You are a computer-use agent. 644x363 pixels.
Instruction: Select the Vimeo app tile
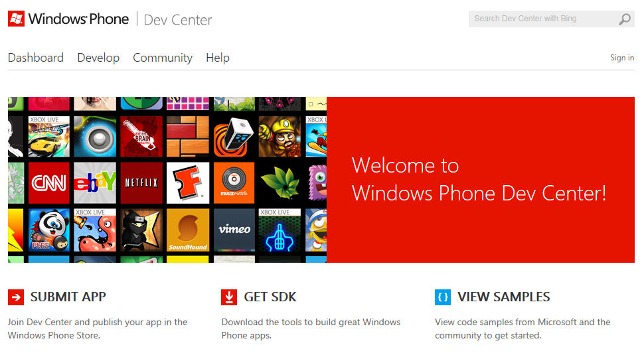[x=234, y=230]
